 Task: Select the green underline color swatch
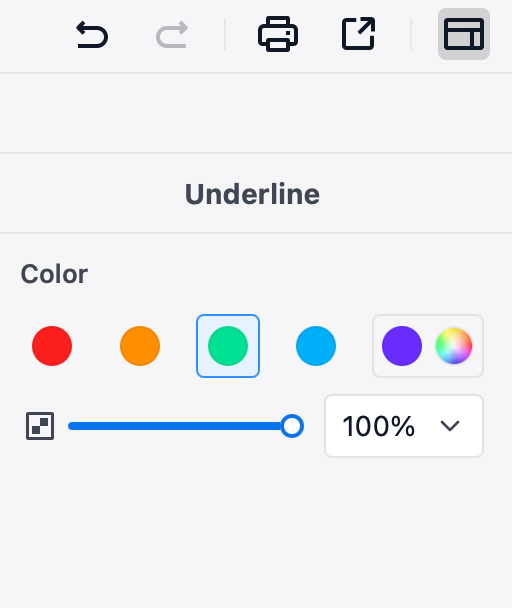[x=228, y=346]
